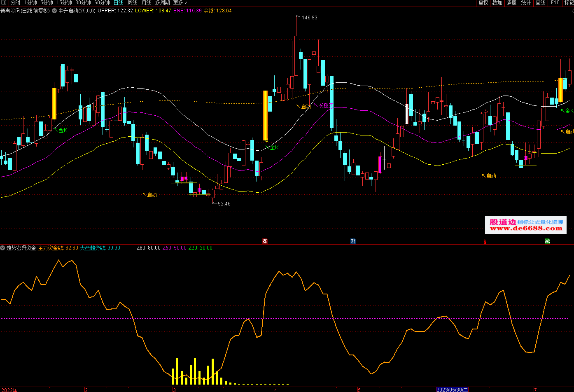574x392 pixels.
Task: Switch to 分时 intraday chart
Action: (x=15, y=3)
